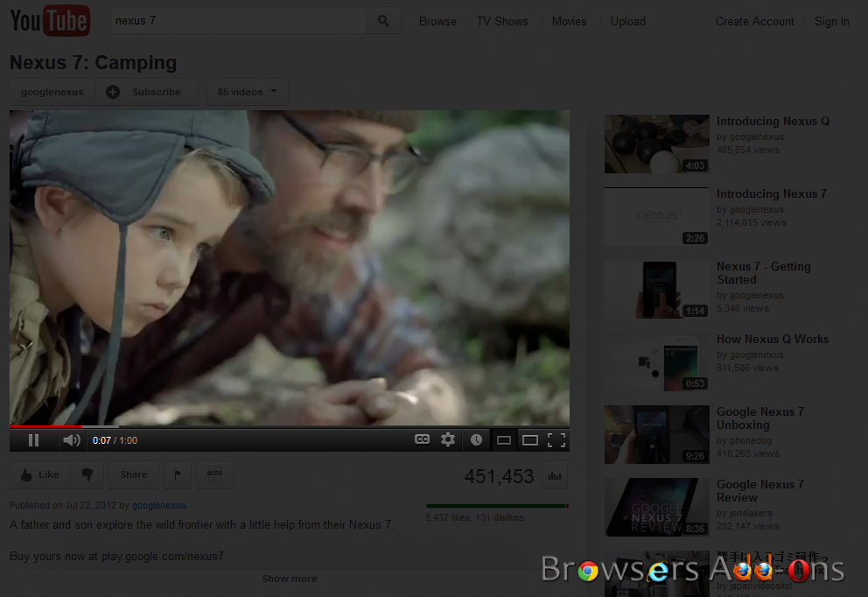Click Nexus 7 - Getting Started title
The height and width of the screenshot is (597, 868).
(763, 273)
